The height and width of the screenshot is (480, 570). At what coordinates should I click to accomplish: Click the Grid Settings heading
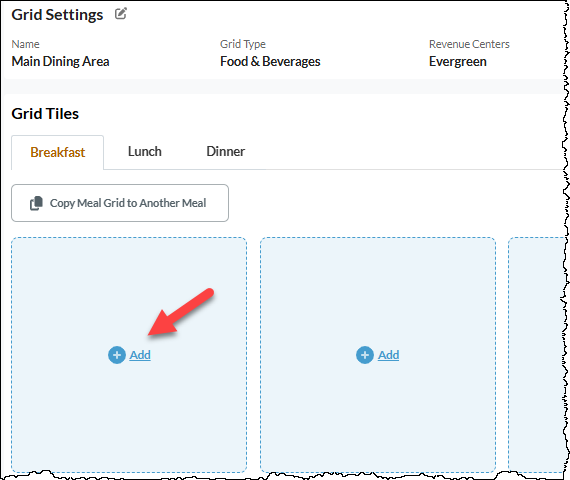(x=57, y=15)
